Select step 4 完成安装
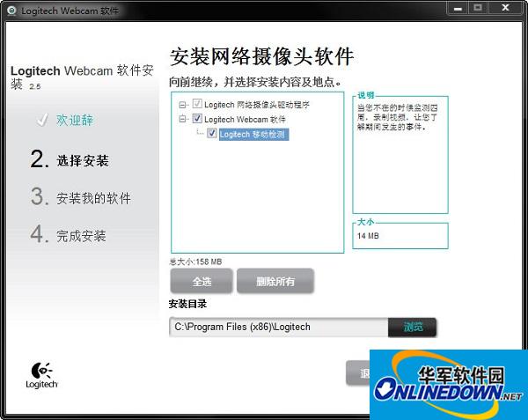This screenshot has height=420, width=528. click(69, 235)
